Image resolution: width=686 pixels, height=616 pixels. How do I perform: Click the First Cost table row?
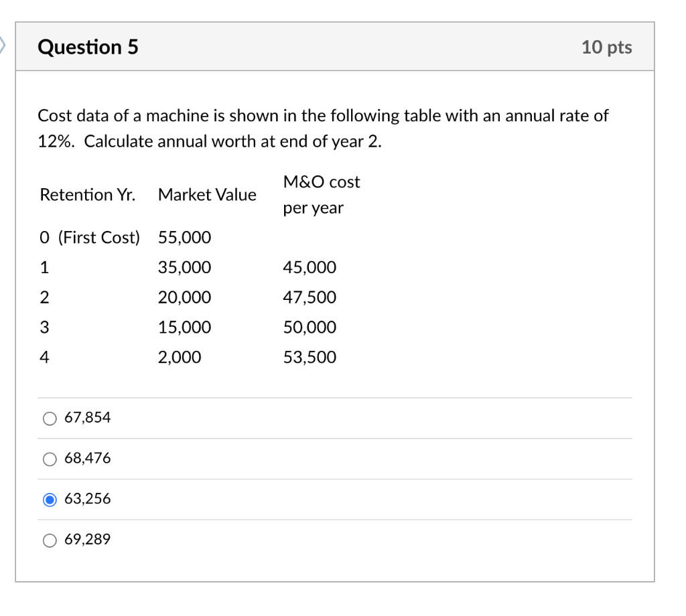[x=90, y=237]
